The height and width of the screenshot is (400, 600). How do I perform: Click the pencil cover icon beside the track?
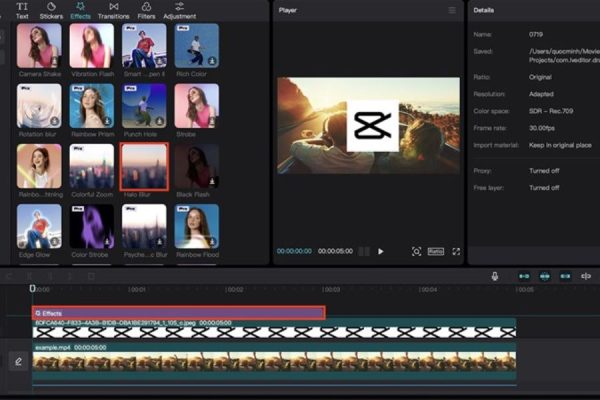pyautogui.click(x=17, y=361)
